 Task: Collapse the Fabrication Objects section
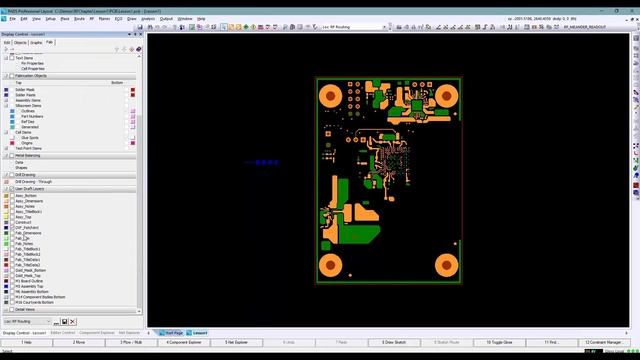(6, 76)
